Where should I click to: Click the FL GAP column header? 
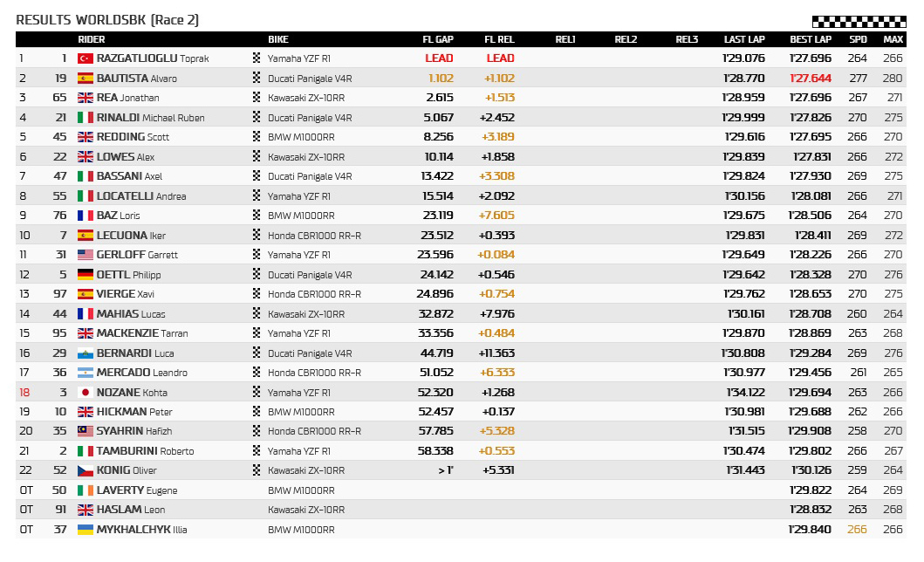(x=438, y=39)
